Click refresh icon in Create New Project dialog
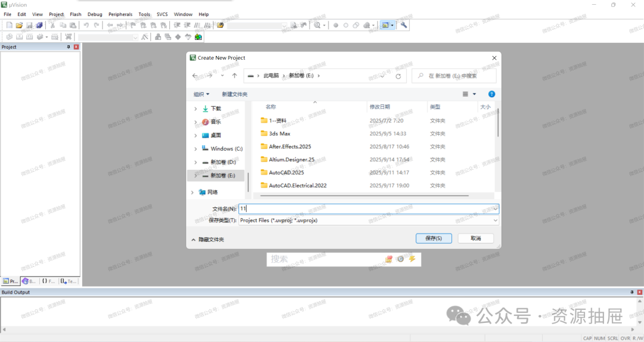This screenshot has height=342, width=644. click(398, 76)
